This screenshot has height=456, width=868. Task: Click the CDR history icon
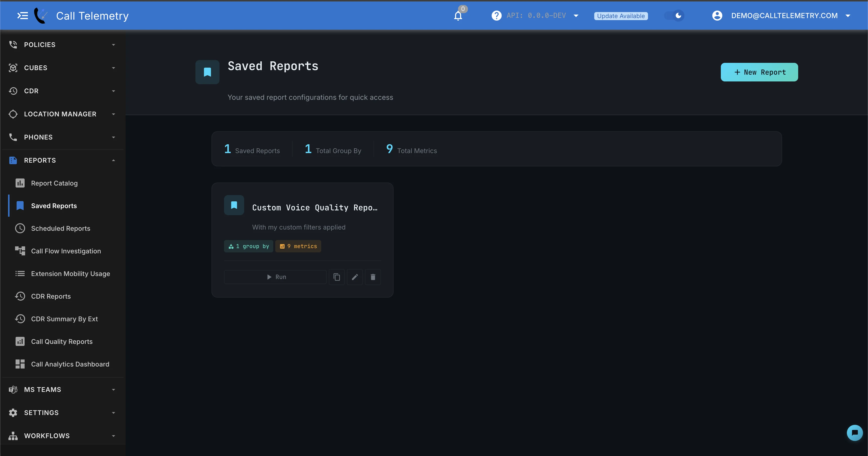click(13, 91)
